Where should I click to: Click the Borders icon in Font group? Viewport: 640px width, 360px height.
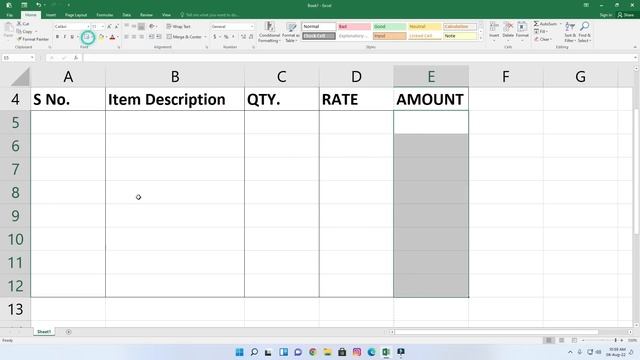point(86,37)
